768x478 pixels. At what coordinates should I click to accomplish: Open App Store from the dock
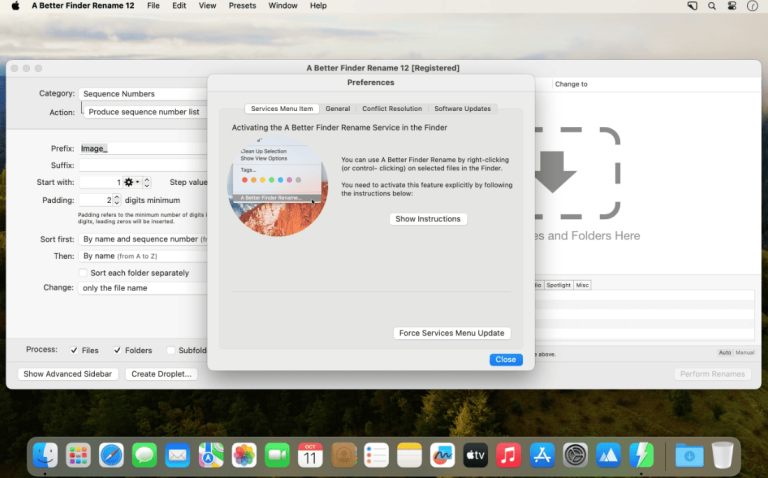[x=542, y=455]
